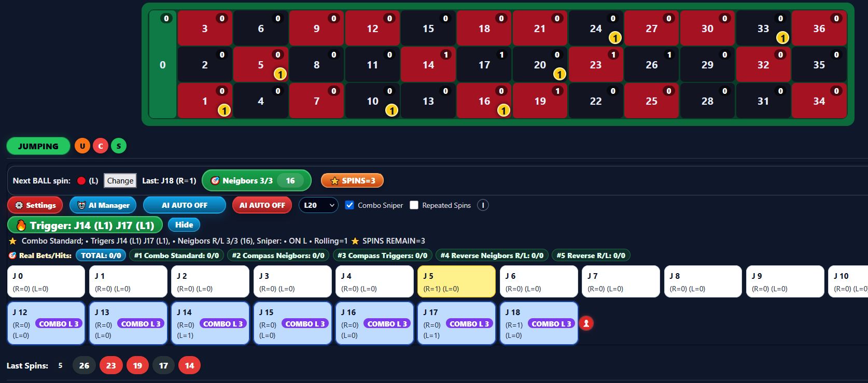Click the red C circle icon
The width and height of the screenshot is (868, 383).
tap(101, 146)
